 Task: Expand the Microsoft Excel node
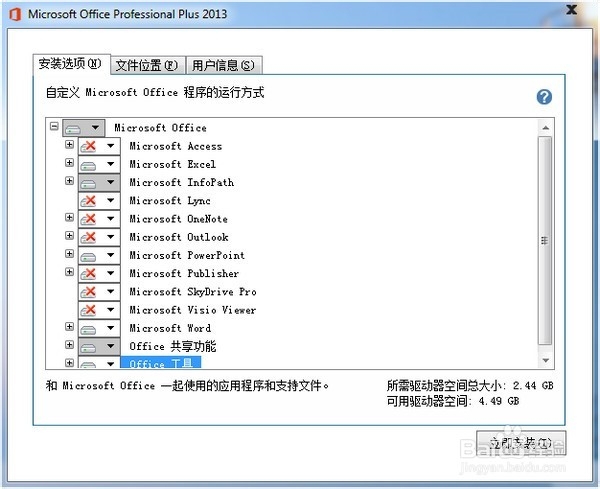tap(69, 163)
